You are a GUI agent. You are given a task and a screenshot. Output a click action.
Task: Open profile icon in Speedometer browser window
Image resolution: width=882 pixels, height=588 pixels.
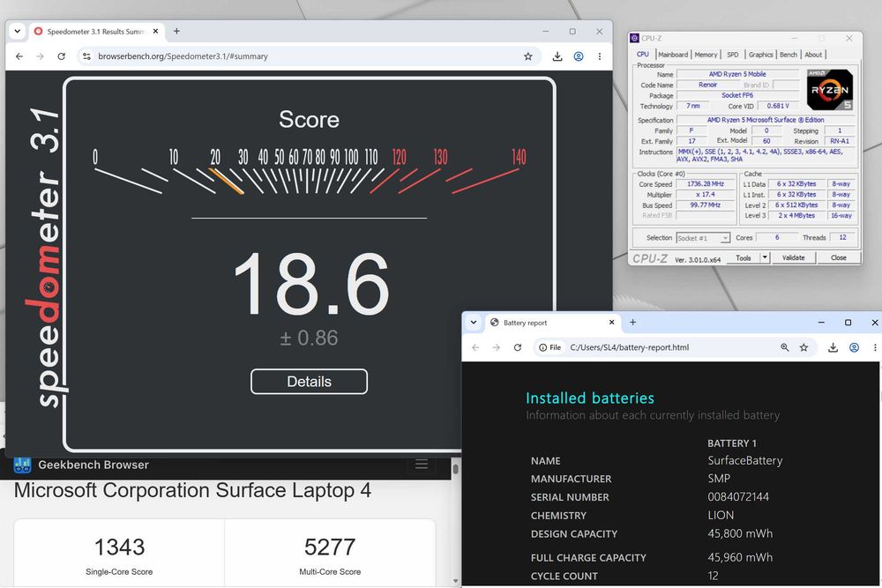579,56
